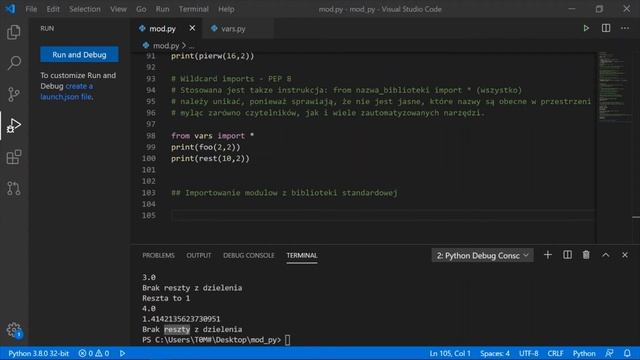Open the Source Control view
640x360 pixels.
(14, 94)
